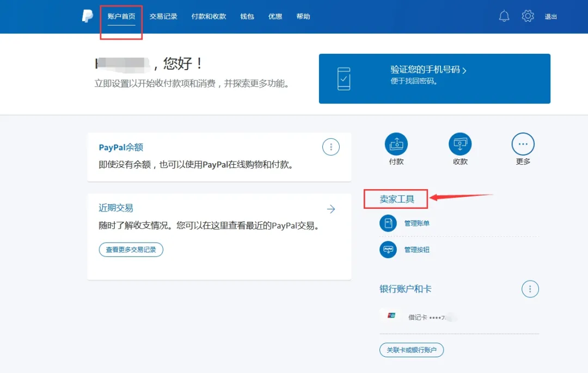588x373 pixels.
Task: Click the 管理账单 billing icon
Action: [388, 223]
